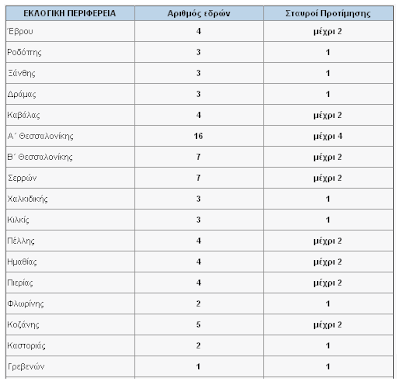This screenshot has width=400, height=385.
Task: Click the seat count 16 cell
Action: (x=199, y=136)
